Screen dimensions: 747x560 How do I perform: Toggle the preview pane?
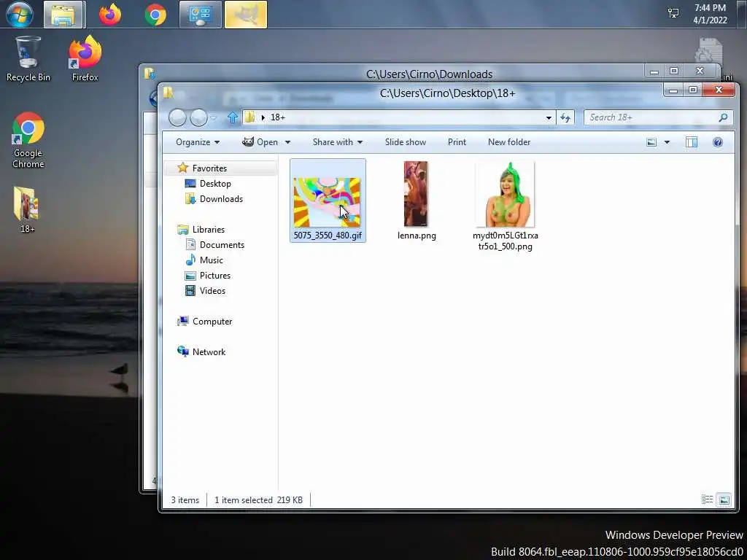(x=692, y=142)
